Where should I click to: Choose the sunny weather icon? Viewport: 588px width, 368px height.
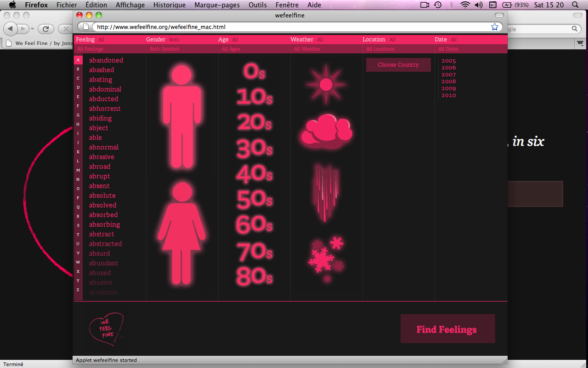[x=326, y=85]
